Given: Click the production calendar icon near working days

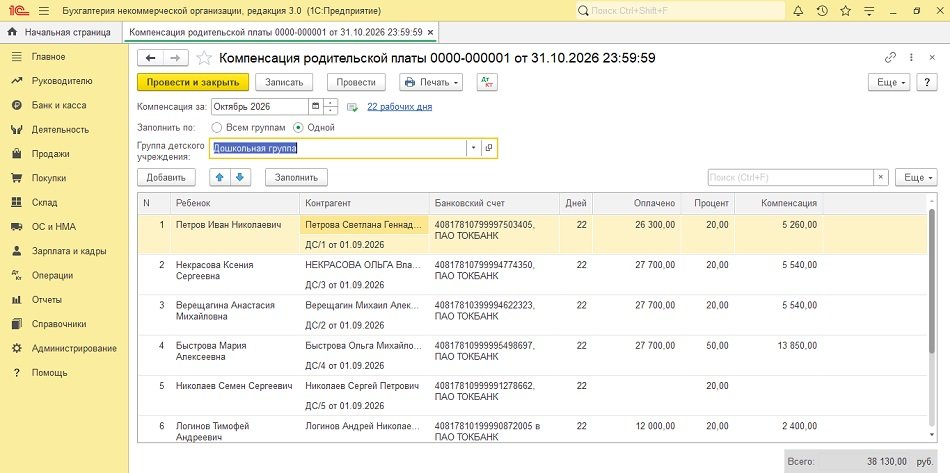Looking at the screenshot, I should [352, 107].
